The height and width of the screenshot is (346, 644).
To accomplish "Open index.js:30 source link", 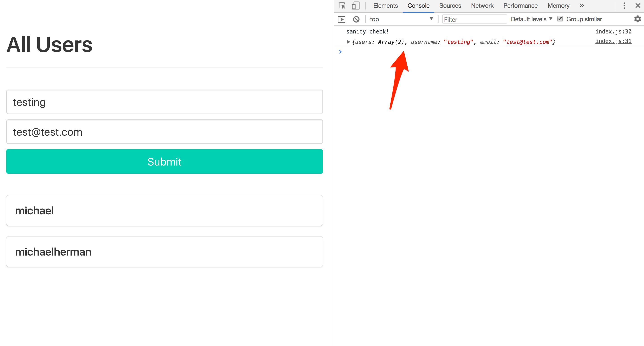I will pos(613,31).
